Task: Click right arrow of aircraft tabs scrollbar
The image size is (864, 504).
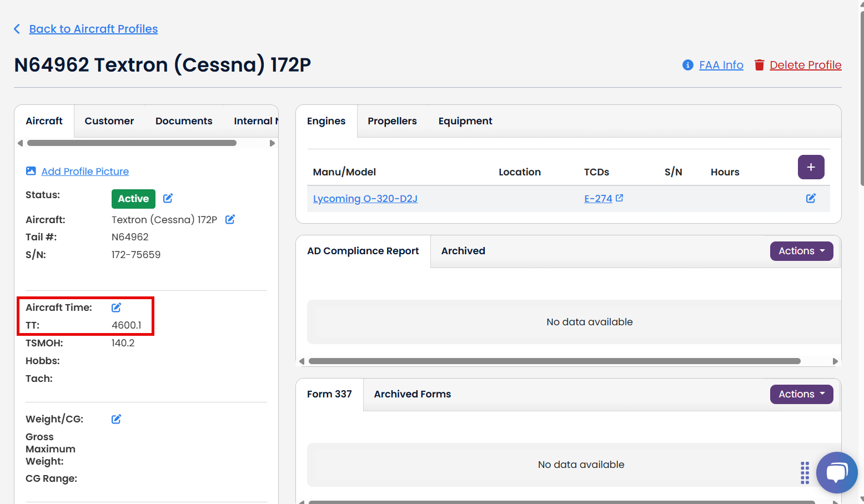Action: (x=272, y=143)
